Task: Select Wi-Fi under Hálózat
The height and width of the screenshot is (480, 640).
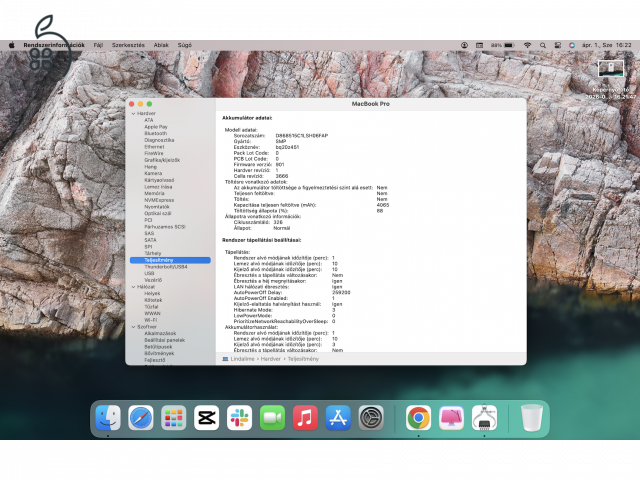Action: click(151, 320)
